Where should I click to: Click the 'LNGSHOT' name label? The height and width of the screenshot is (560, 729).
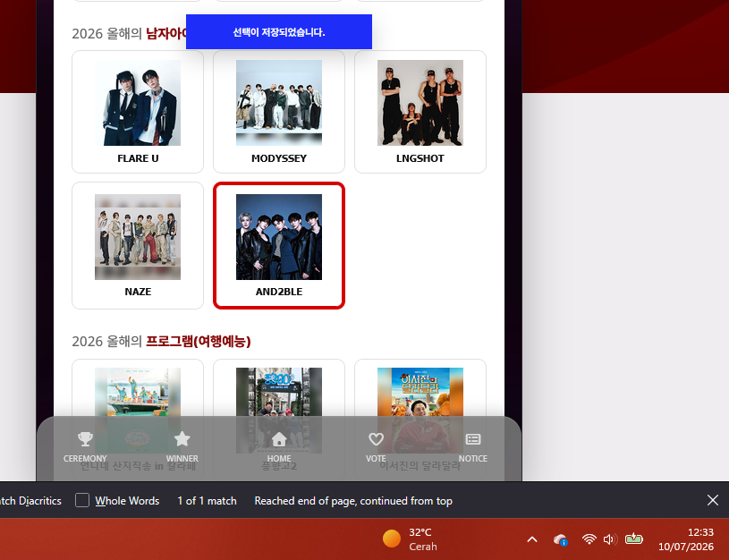click(x=420, y=158)
